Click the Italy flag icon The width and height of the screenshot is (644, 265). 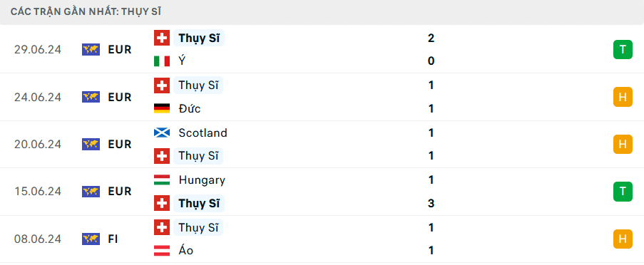point(162,61)
